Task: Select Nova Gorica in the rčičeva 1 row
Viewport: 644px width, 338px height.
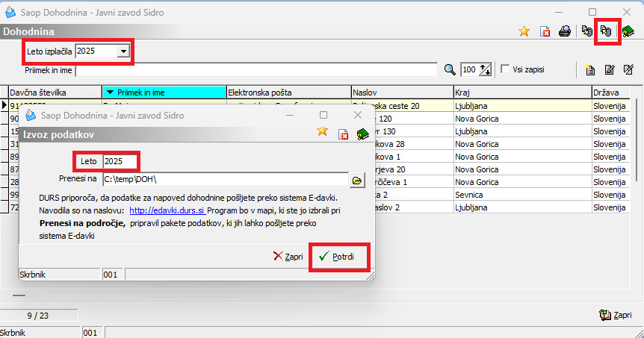Action: (x=522, y=182)
